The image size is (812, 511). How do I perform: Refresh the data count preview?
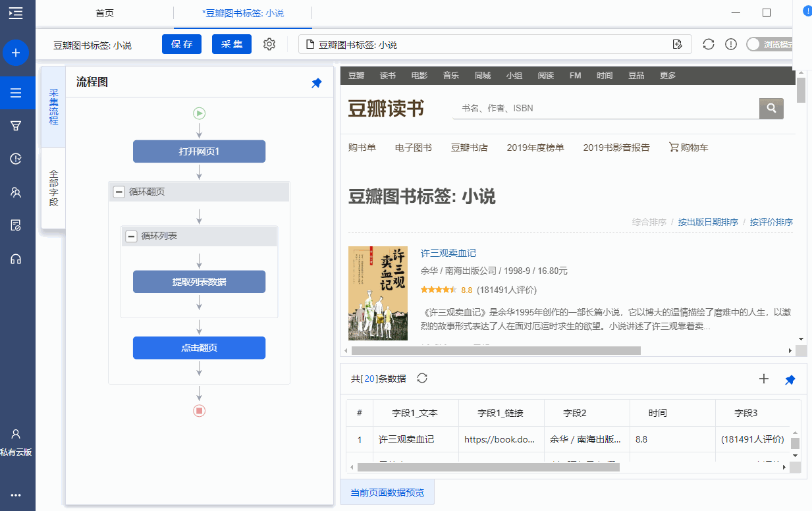click(x=422, y=378)
